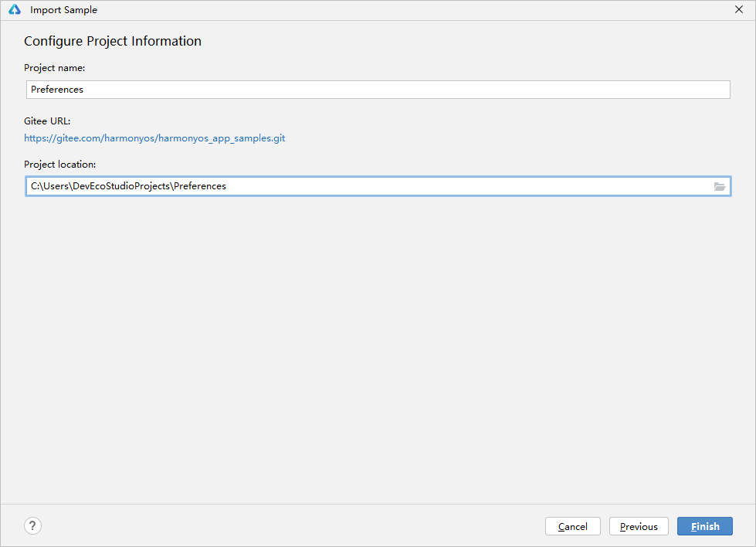Click the DevEco Studio logo in title bar
The width and height of the screenshot is (756, 547).
pos(15,9)
